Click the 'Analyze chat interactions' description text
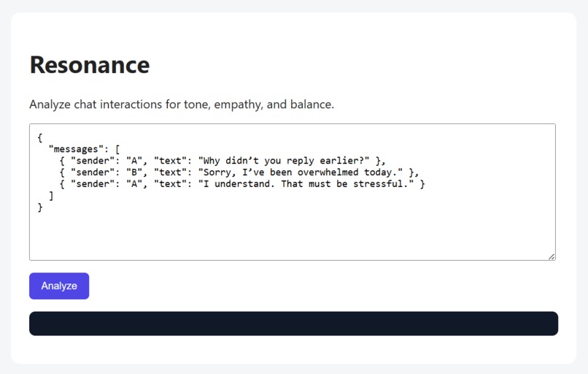 point(182,104)
